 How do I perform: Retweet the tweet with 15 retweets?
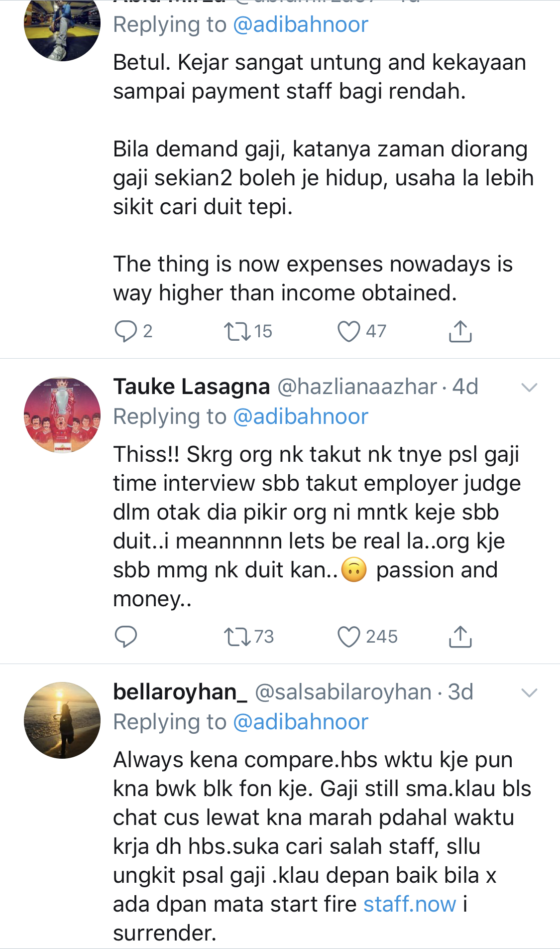tap(237, 331)
